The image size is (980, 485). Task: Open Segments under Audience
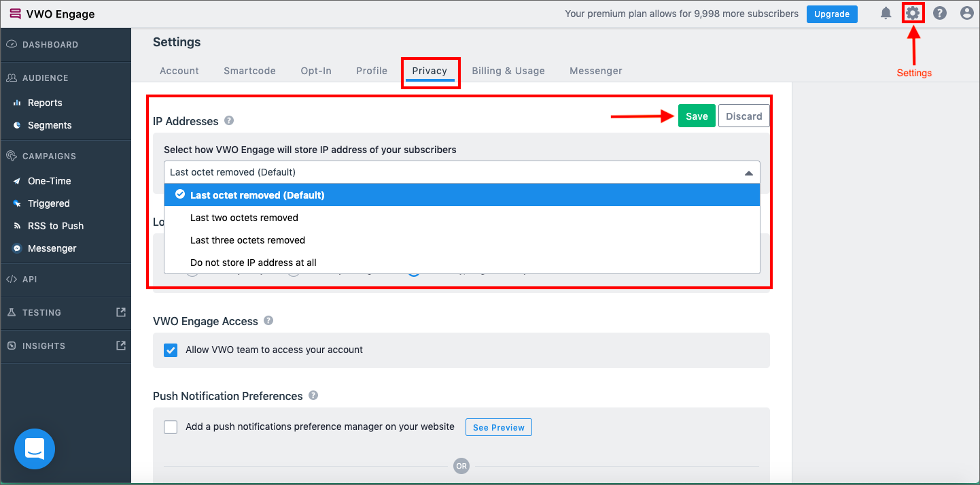[50, 125]
